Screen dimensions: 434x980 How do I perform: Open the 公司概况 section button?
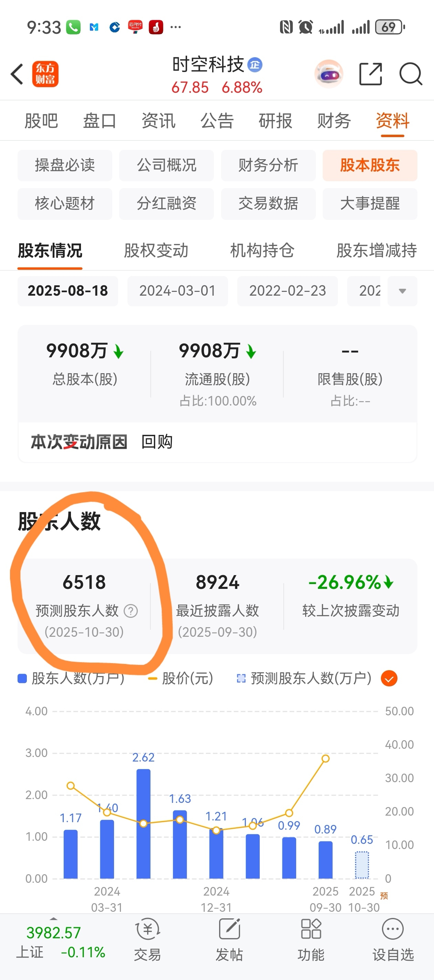[167, 165]
